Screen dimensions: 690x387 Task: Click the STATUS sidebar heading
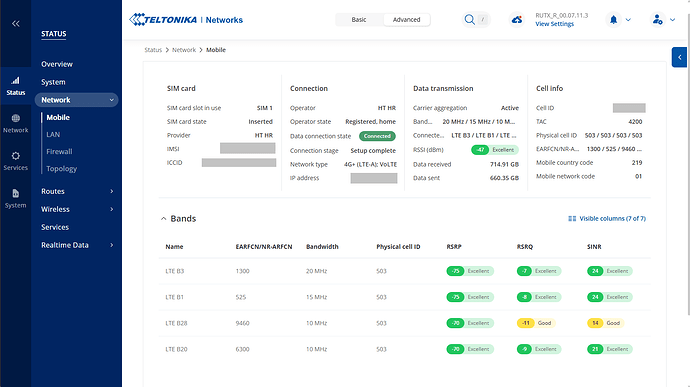pos(54,34)
